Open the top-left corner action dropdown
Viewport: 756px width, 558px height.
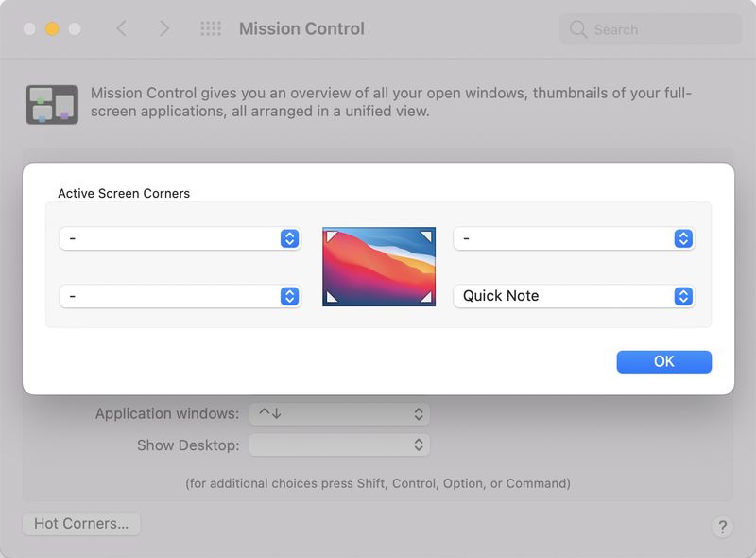180,238
